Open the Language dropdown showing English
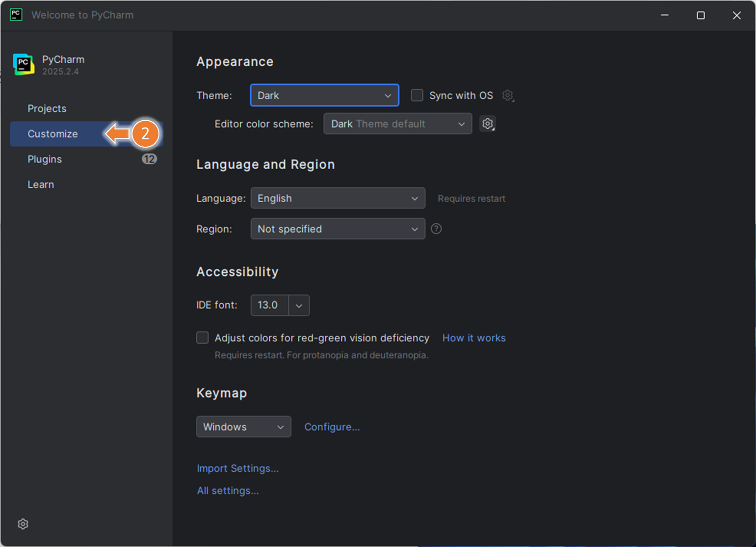756x547 pixels. (338, 198)
